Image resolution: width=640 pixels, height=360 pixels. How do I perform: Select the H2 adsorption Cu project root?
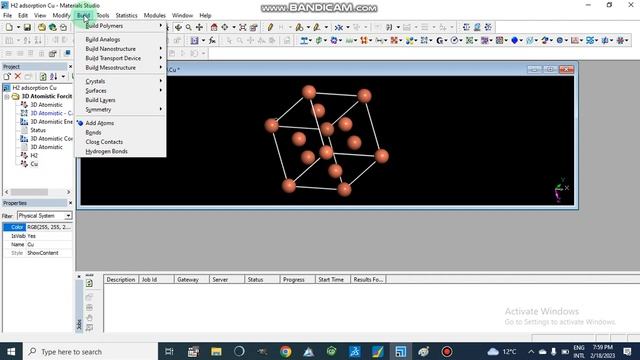point(34,88)
